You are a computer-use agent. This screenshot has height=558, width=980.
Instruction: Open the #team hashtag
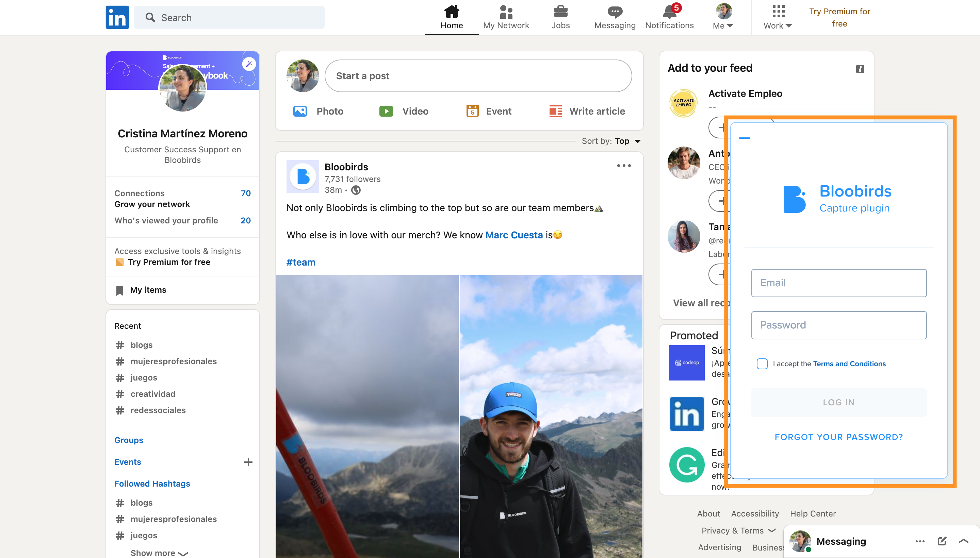coord(300,262)
